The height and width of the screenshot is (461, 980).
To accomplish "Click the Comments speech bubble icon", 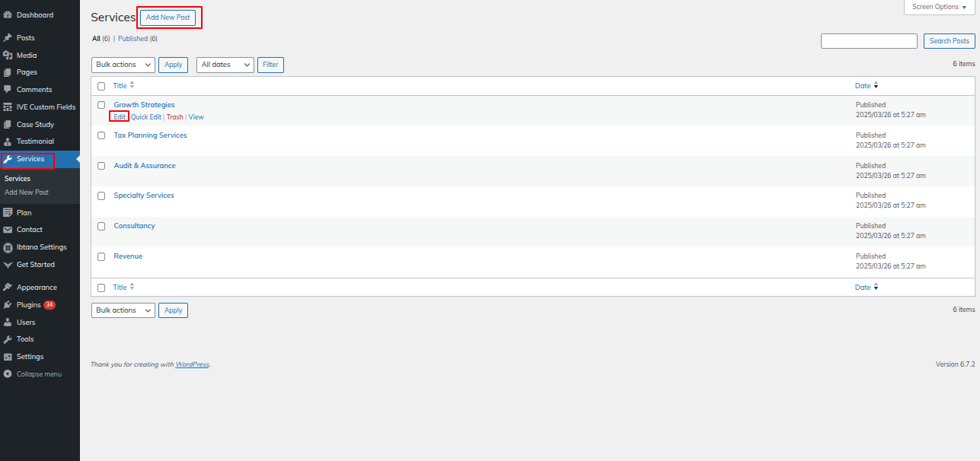I will coord(8,89).
